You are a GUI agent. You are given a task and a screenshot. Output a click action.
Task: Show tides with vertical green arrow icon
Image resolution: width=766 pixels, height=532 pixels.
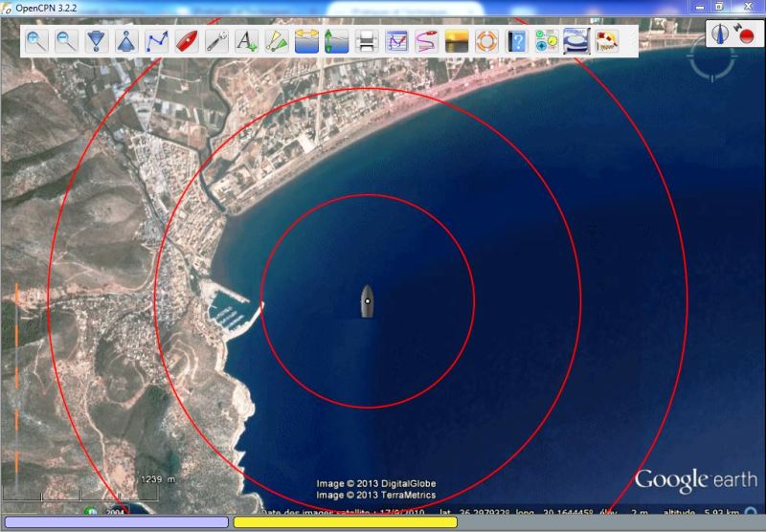[x=337, y=41]
